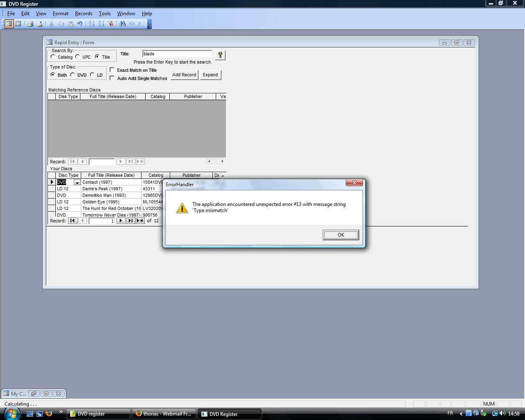Click the Print toolbar icon

coord(30,24)
